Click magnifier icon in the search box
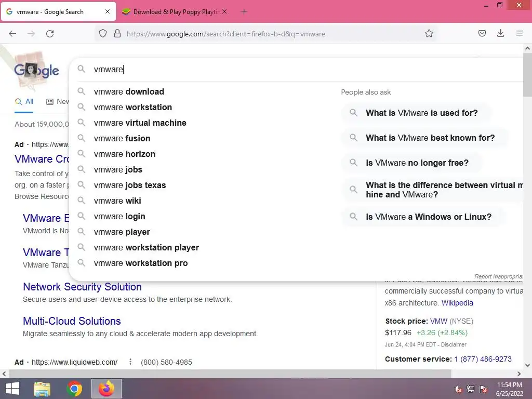Screen dimensions: 532x399 pos(81,69)
